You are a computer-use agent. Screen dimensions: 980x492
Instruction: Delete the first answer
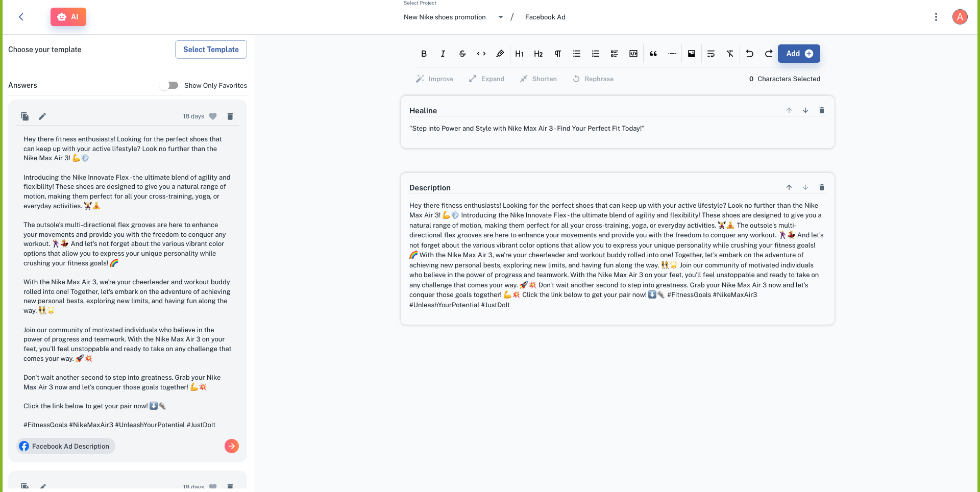coord(230,116)
